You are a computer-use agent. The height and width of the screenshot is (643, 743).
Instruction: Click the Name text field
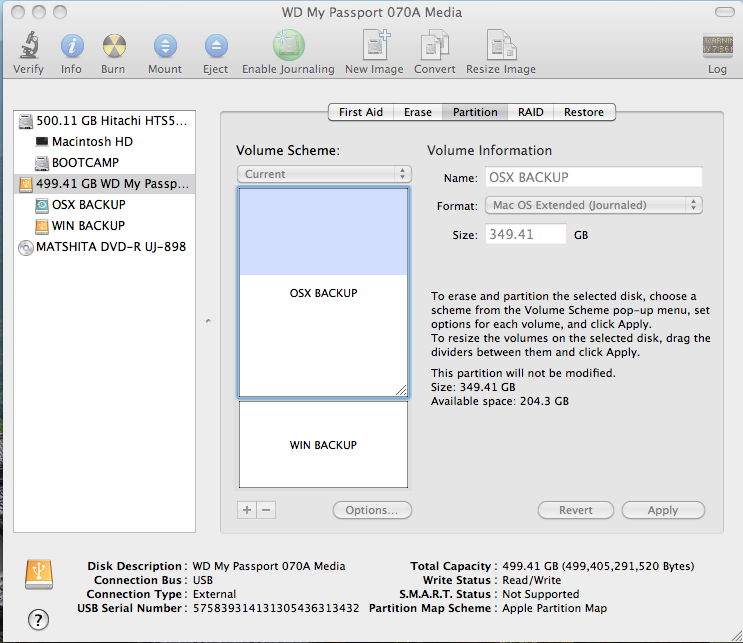pyautogui.click(x=594, y=177)
